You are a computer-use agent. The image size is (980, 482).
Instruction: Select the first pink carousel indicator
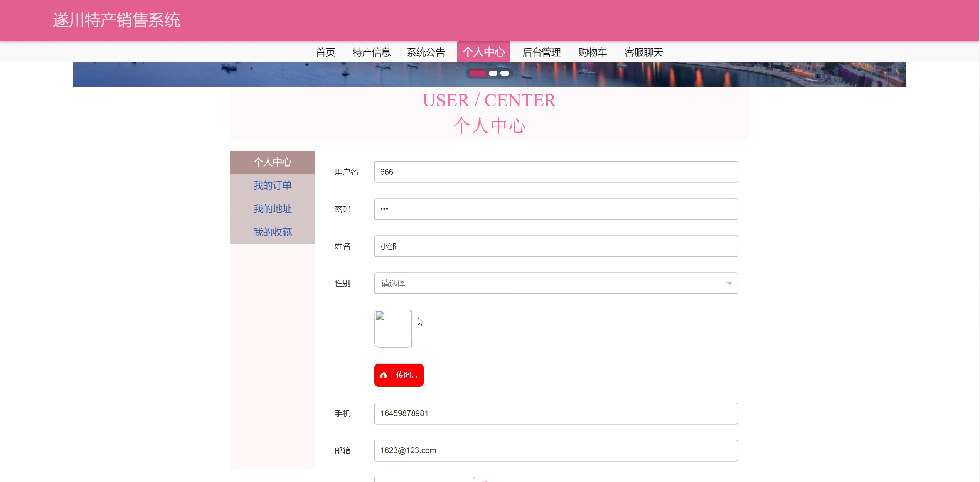tap(477, 73)
